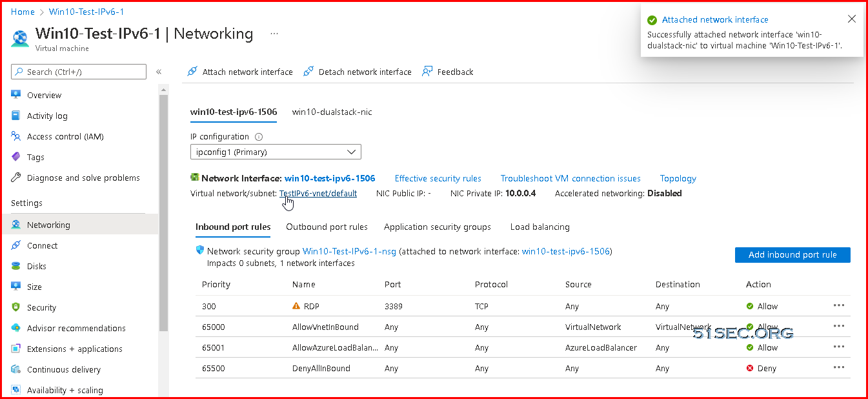
Task: Open ellipsis menu for DenyAllInBound rule
Action: [x=839, y=367]
